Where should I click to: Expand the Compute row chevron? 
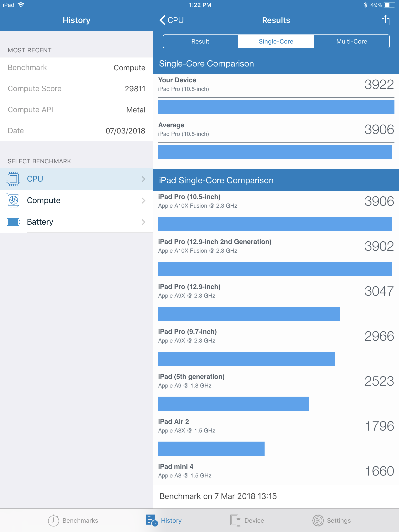143,200
